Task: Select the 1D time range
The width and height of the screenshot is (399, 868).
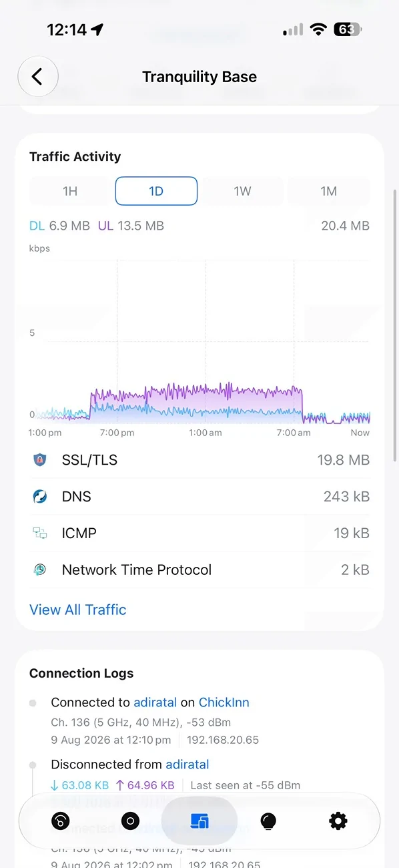Action: [x=156, y=191]
